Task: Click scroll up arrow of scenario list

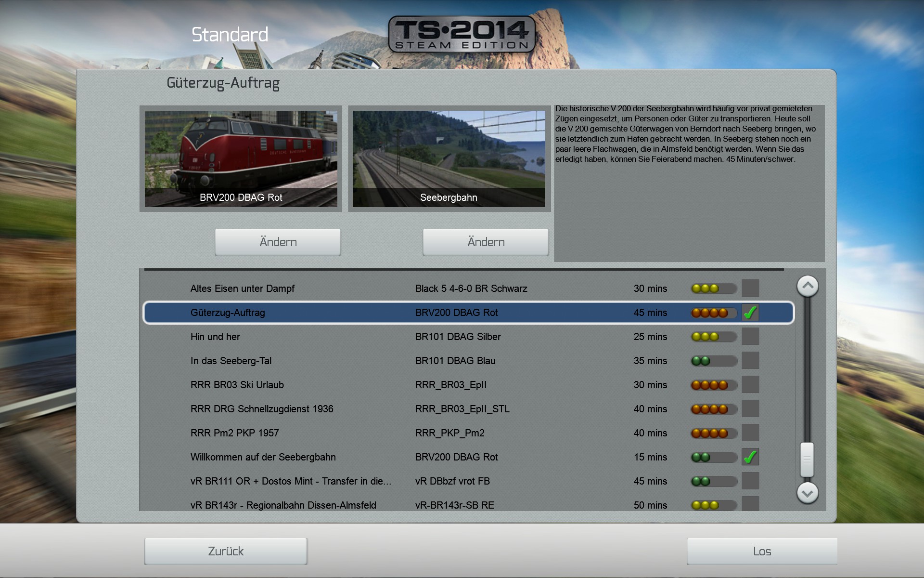Action: 808,286
